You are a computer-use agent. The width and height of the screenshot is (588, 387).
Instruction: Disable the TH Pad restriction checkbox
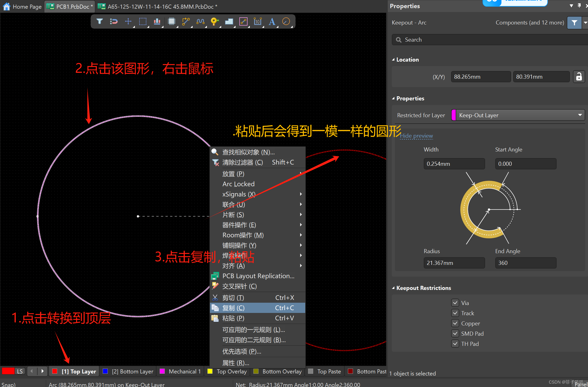(455, 344)
